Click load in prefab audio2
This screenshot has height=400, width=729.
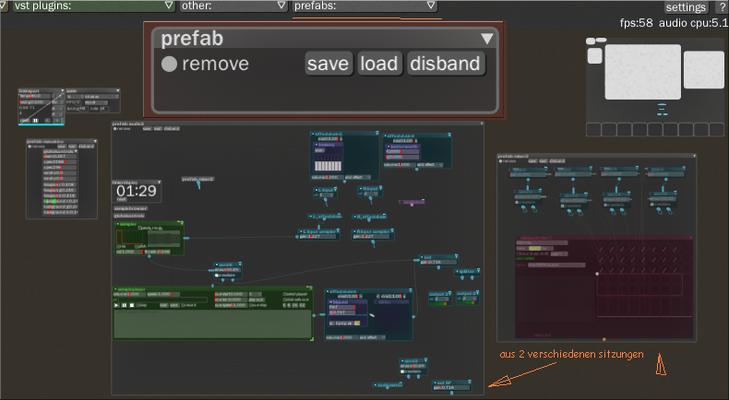pyautogui.click(x=158, y=129)
